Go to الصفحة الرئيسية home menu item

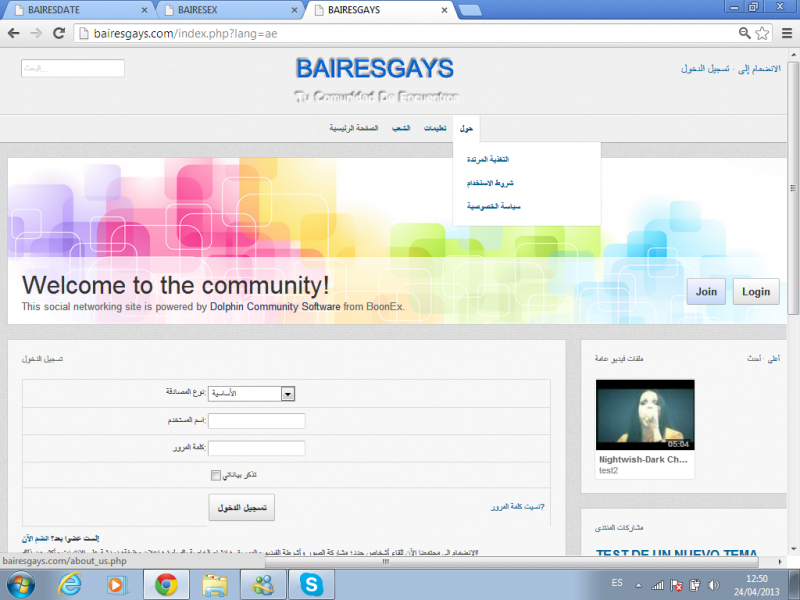[x=354, y=128]
